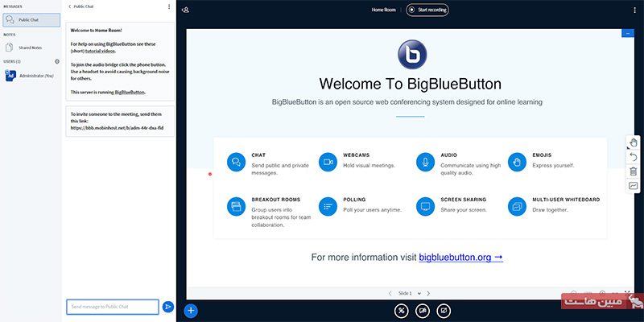The height and width of the screenshot is (322, 644).
Task: Follow the tutorial videos link
Action: tap(100, 51)
